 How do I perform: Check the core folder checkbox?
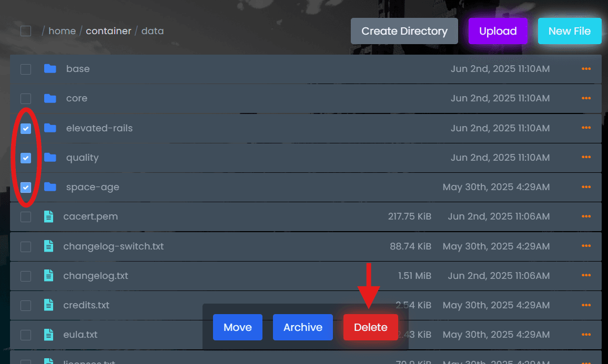(26, 99)
